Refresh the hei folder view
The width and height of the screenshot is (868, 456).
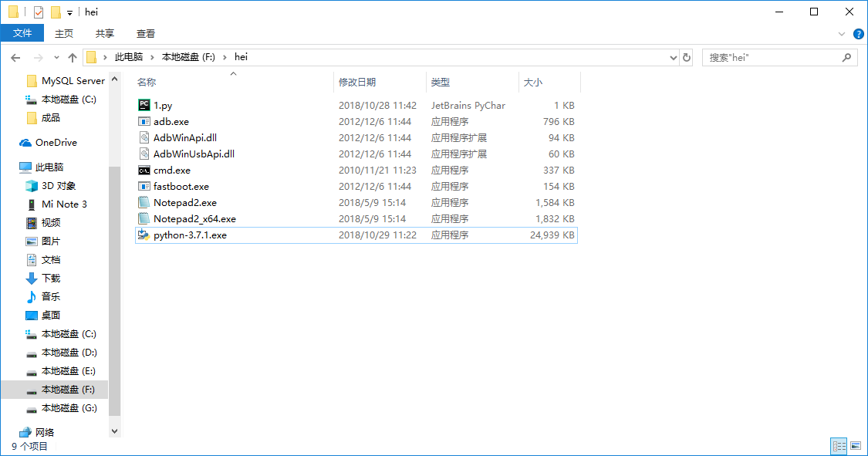click(x=687, y=58)
